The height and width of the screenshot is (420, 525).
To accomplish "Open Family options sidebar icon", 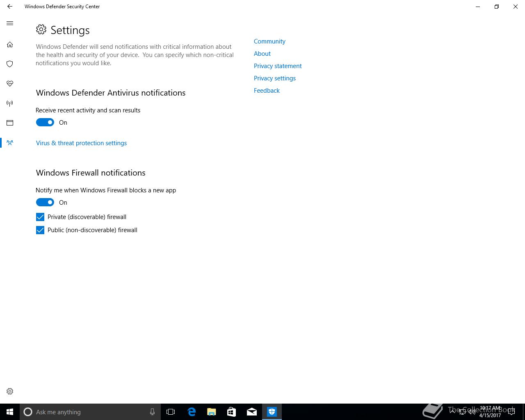I will [x=10, y=143].
